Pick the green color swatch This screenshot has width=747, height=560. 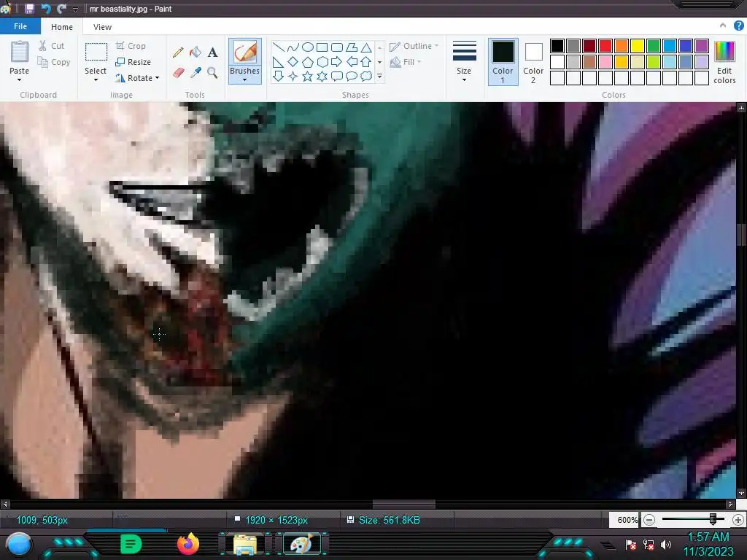pyautogui.click(x=654, y=46)
